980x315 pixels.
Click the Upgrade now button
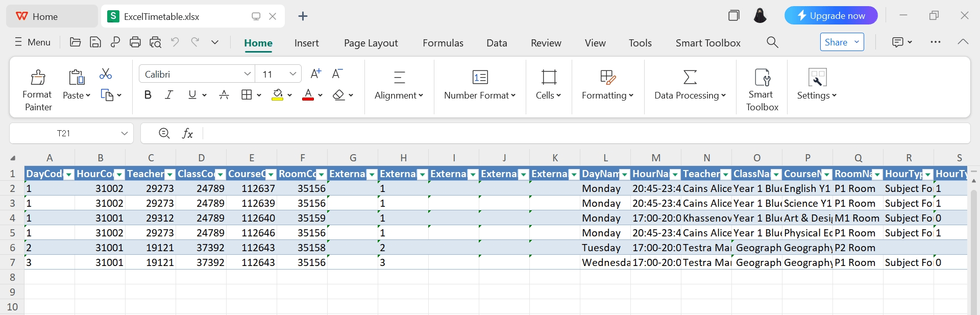[x=830, y=16]
